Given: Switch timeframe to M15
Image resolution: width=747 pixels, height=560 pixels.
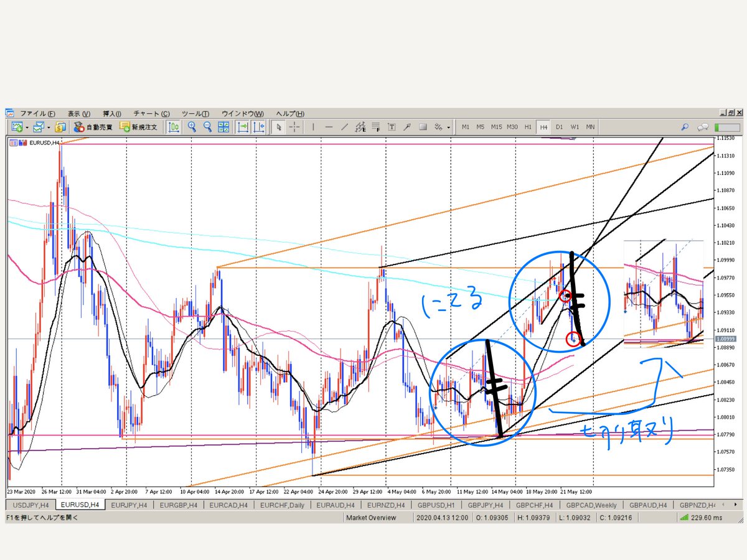Looking at the screenshot, I should pyautogui.click(x=497, y=127).
